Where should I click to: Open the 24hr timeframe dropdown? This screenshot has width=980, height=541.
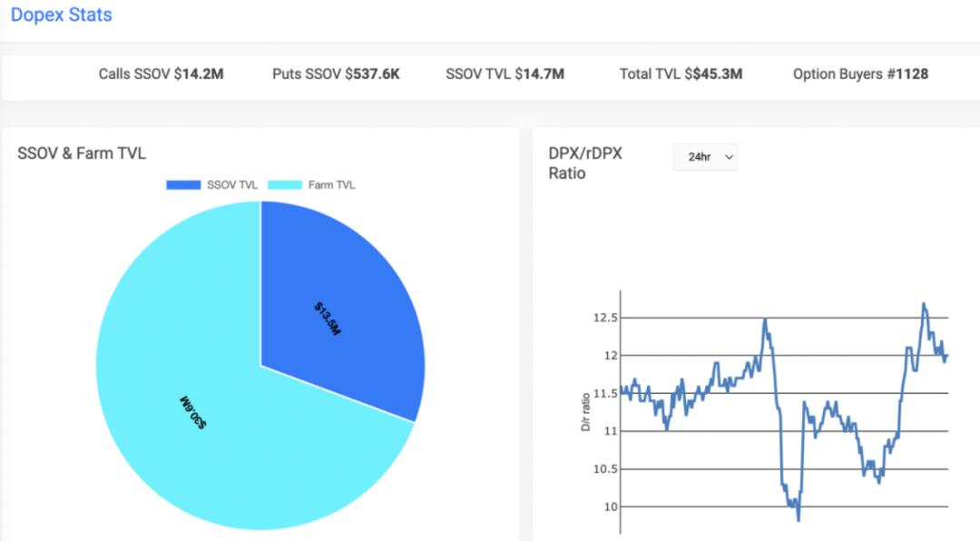pyautogui.click(x=705, y=157)
